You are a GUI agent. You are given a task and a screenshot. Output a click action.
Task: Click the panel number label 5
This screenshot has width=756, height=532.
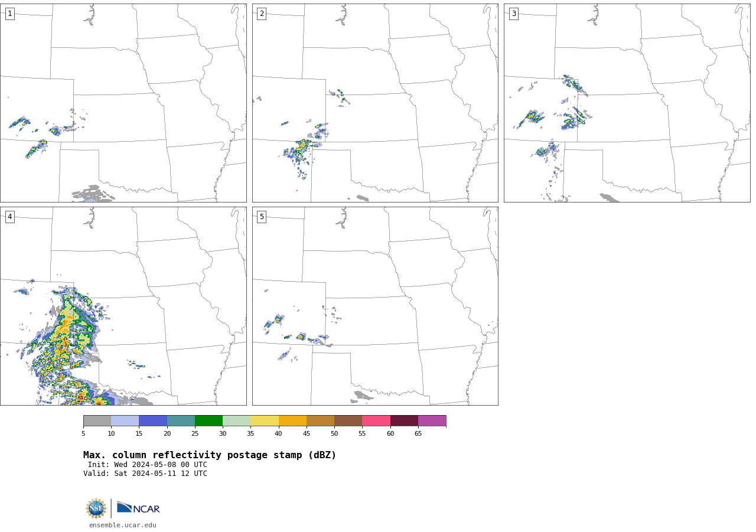tap(262, 217)
